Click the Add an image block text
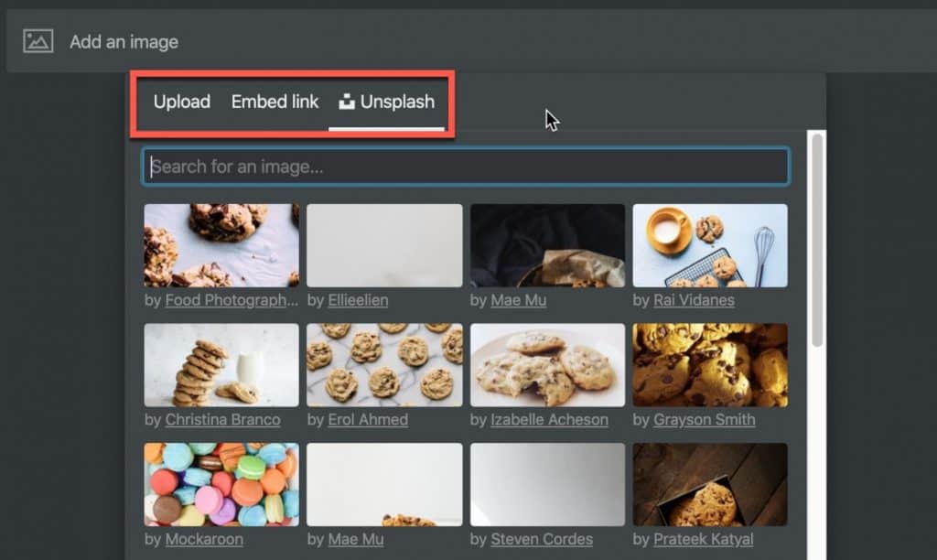This screenshot has height=560, width=937. (124, 42)
